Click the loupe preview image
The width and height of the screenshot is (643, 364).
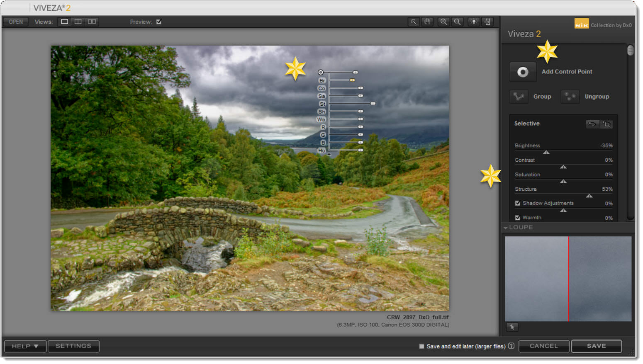point(568,279)
